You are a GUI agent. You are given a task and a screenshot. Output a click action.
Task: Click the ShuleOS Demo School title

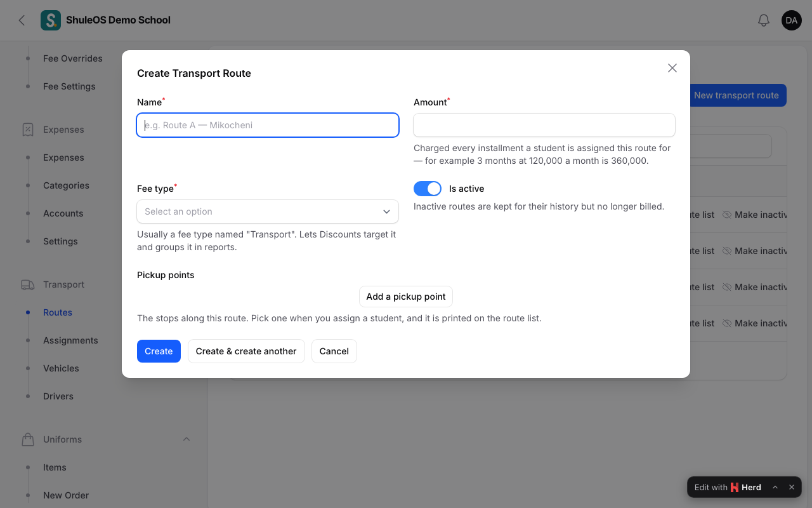(118, 20)
